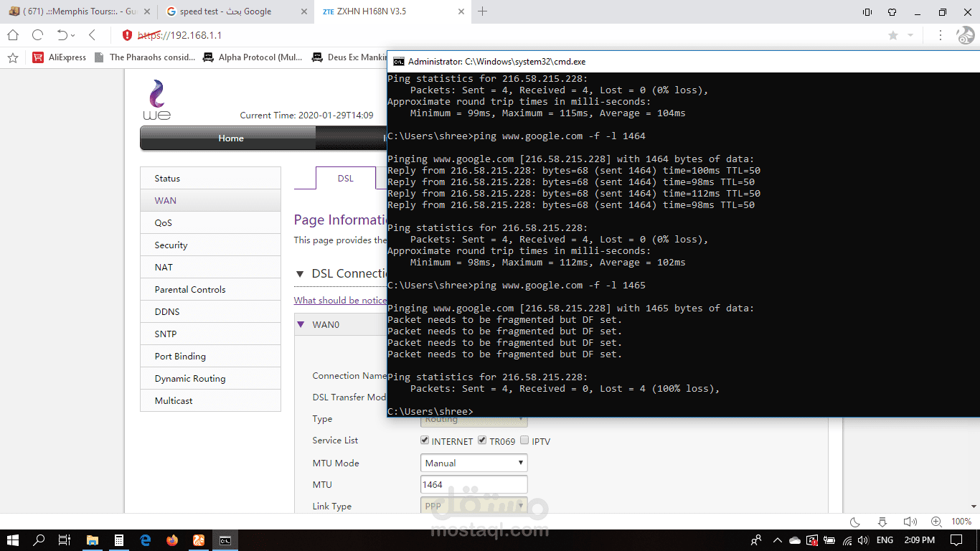The image size is (980, 551).
Task: Click the sidebar panel icon in title bar
Action: [x=867, y=11]
